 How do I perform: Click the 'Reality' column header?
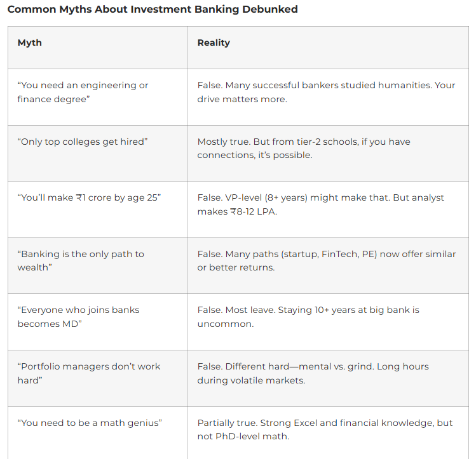coord(214,43)
